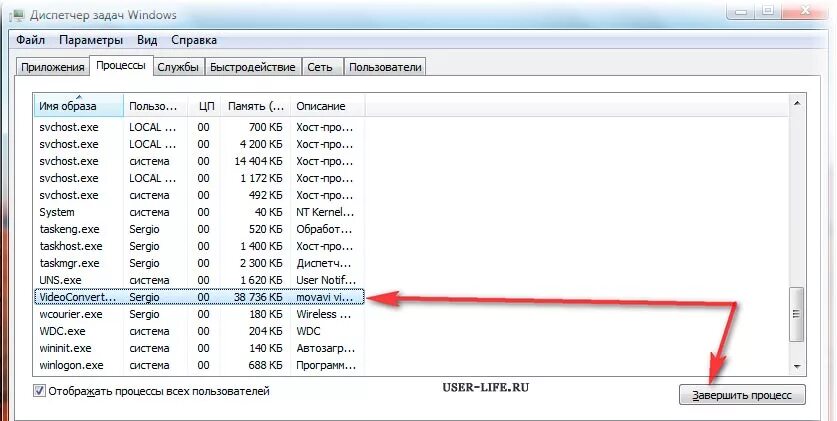Sort by Описание column header
The width and height of the screenshot is (837, 421).
327,106
